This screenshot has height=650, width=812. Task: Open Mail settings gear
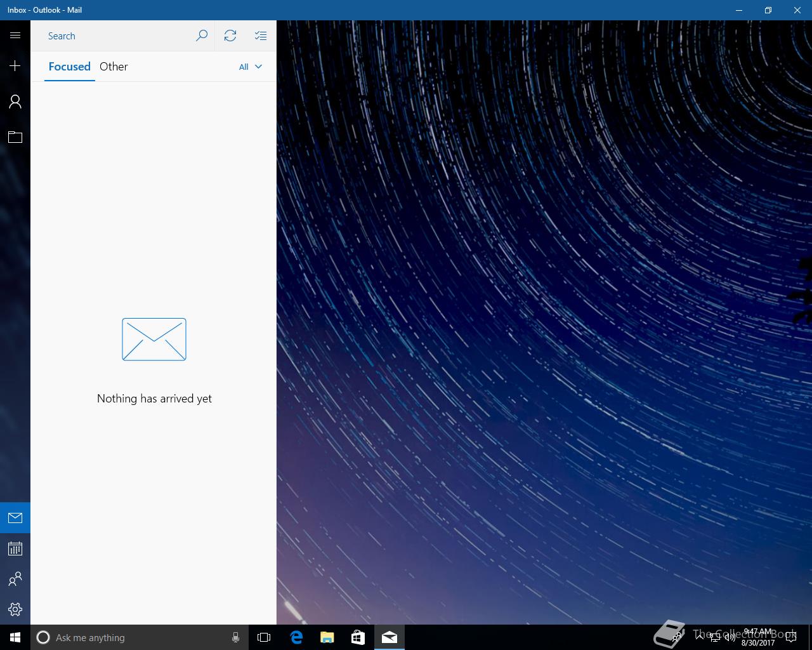point(15,609)
